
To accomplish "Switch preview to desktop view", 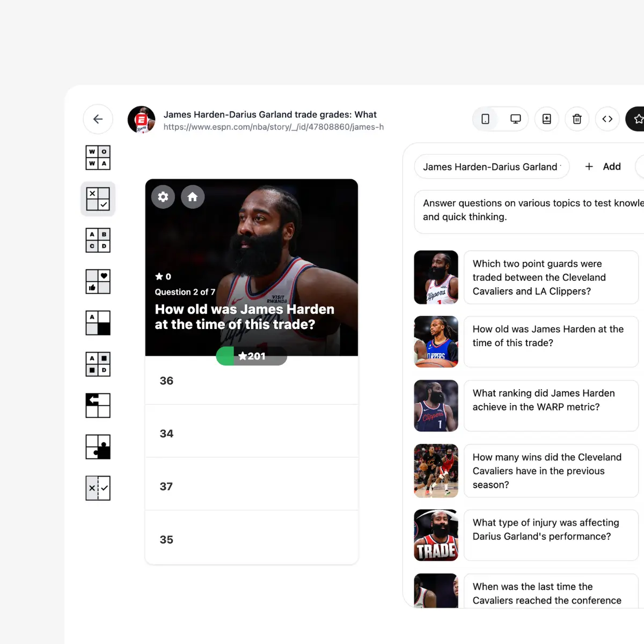I will pos(515,119).
